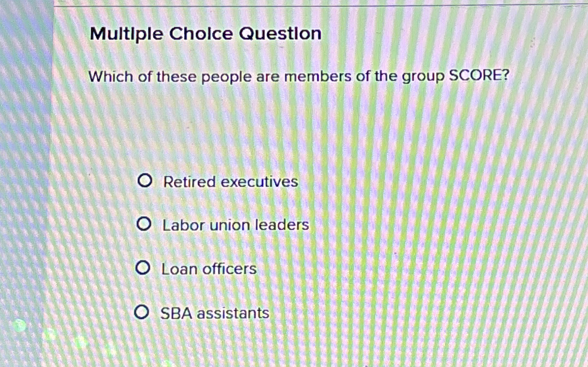Click the 'Labor union leaders' answer label

coord(235,225)
